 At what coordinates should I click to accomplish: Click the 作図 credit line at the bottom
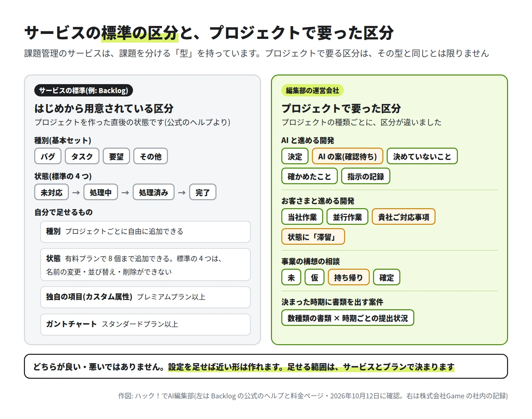(313, 396)
